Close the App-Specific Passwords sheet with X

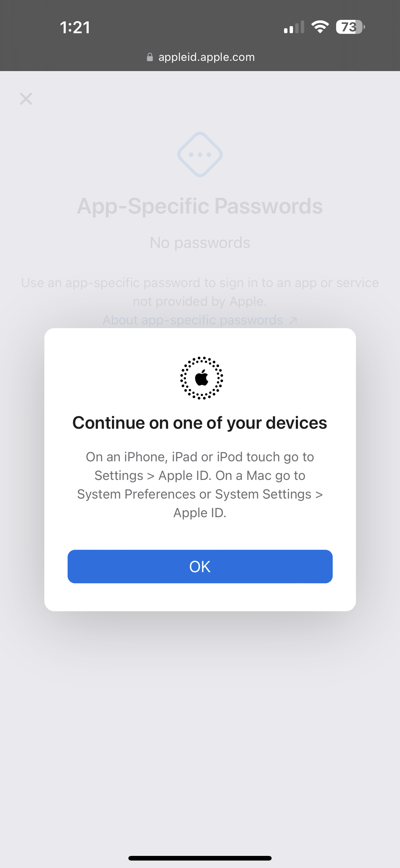pos(26,99)
